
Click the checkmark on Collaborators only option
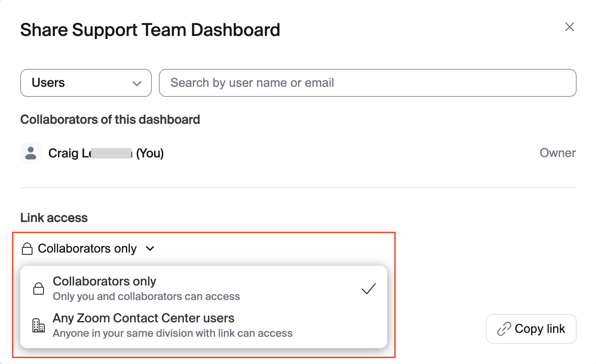click(368, 289)
